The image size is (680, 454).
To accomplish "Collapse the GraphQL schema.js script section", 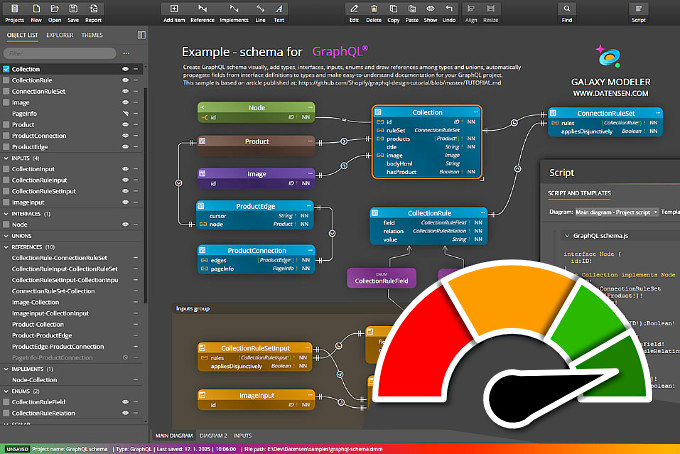I will click(x=567, y=235).
